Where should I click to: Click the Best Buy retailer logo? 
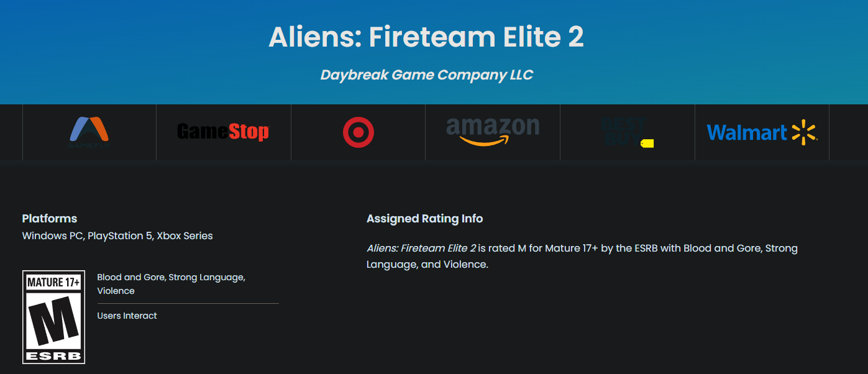[627, 132]
